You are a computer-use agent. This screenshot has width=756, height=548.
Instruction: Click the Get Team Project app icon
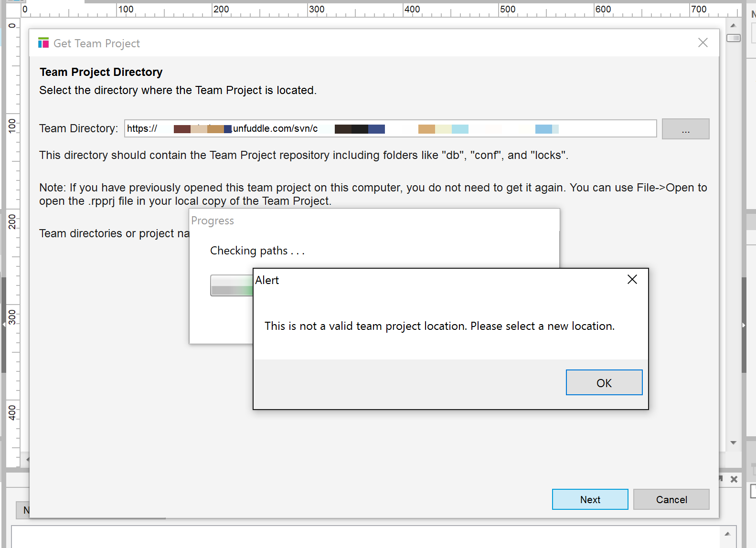pos(43,43)
